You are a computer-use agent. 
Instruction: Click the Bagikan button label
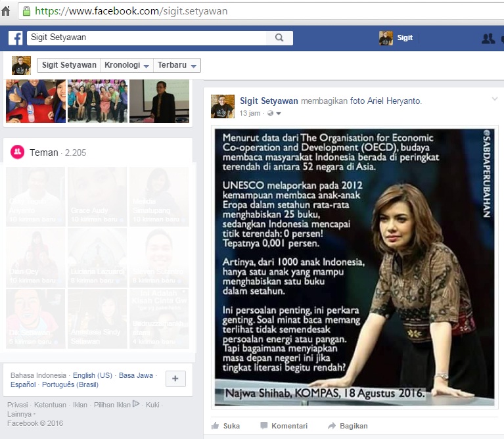354,426
